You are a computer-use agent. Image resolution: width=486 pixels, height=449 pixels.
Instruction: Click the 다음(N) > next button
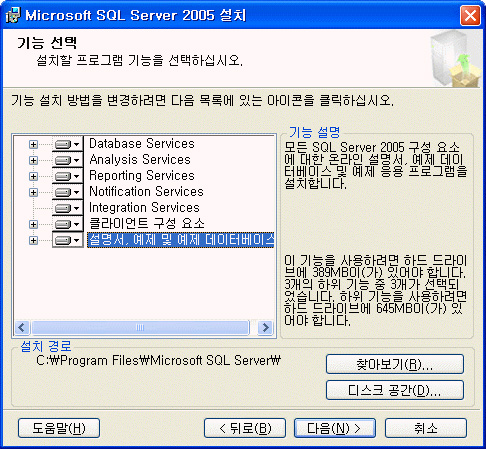335,428
